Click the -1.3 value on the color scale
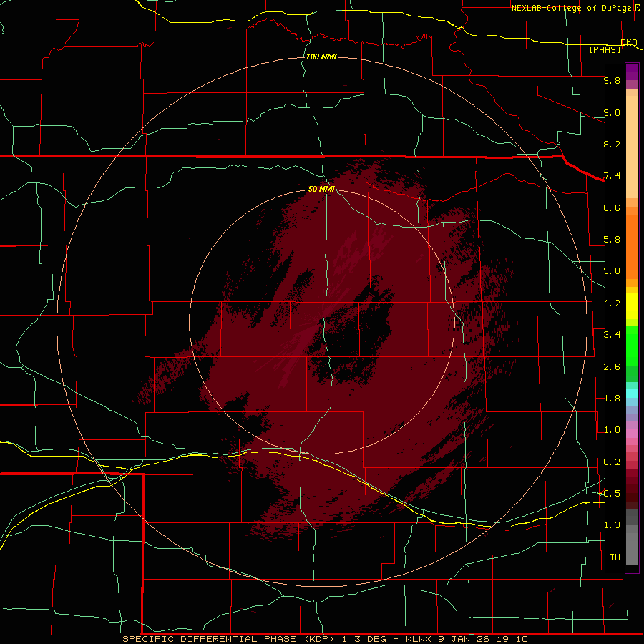The height and width of the screenshot is (644, 644). click(609, 525)
